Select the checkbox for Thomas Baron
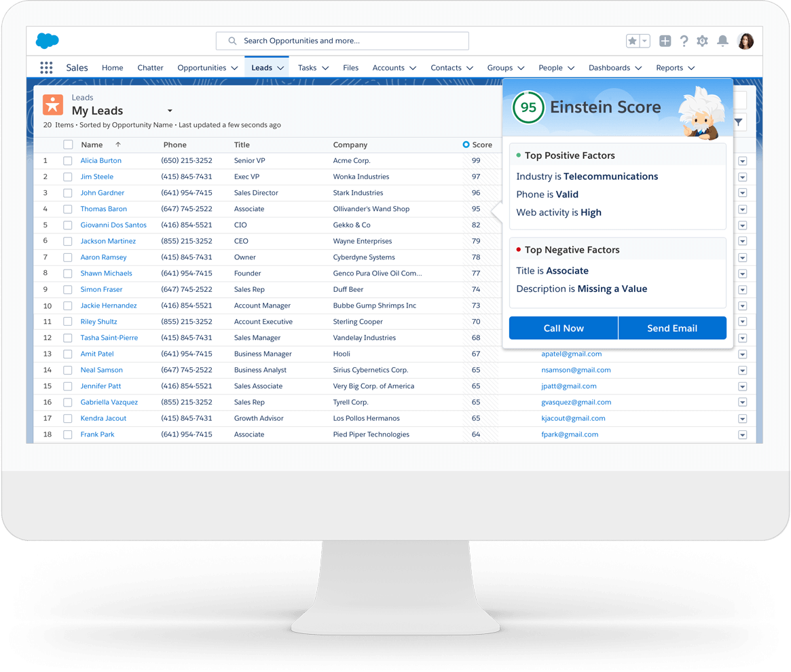Screen dimensions: 791x672 [x=68, y=209]
